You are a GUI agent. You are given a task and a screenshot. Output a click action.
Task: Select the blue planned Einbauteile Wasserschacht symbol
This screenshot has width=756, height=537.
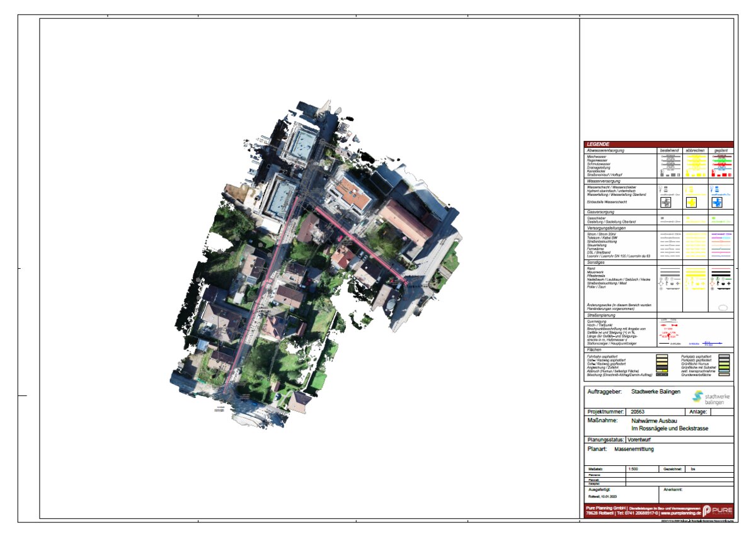pos(717,203)
